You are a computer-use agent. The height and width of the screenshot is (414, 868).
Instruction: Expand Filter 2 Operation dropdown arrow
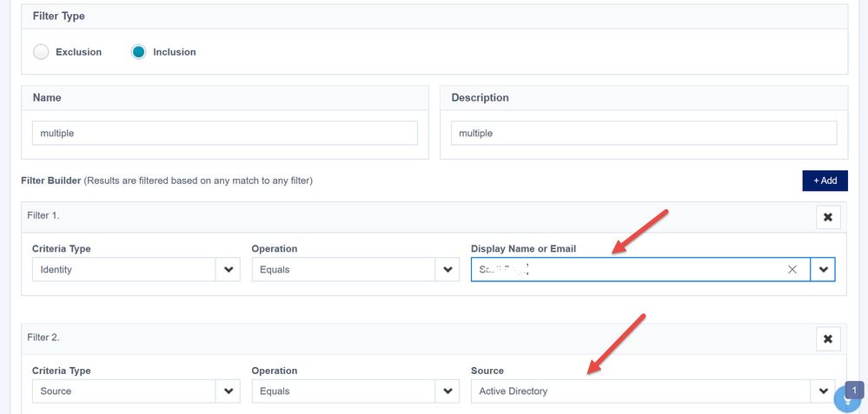447,391
